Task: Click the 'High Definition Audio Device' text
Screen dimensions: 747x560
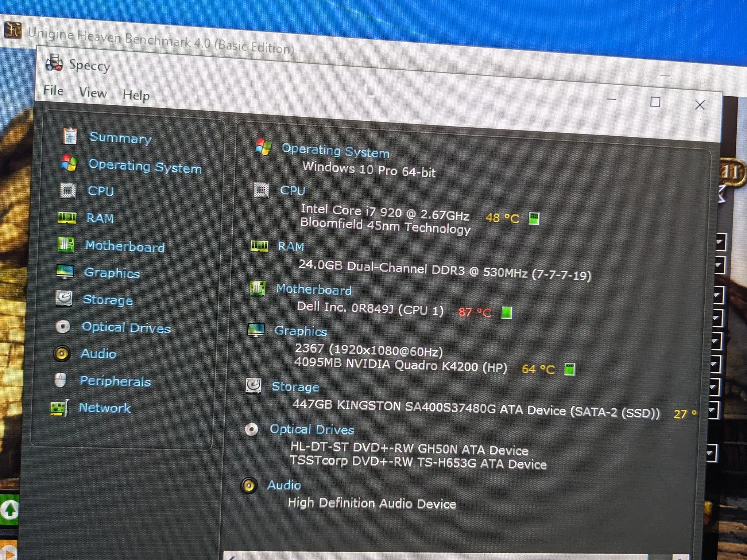Action: [372, 503]
